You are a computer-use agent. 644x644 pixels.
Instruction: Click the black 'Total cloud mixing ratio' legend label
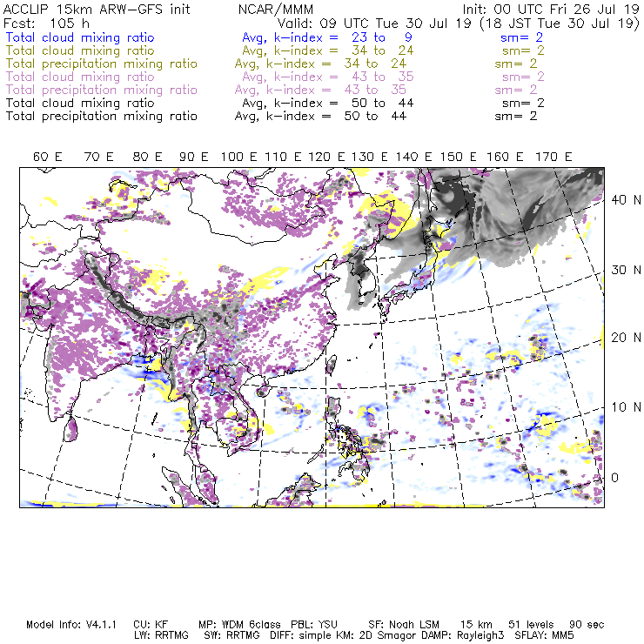80,103
